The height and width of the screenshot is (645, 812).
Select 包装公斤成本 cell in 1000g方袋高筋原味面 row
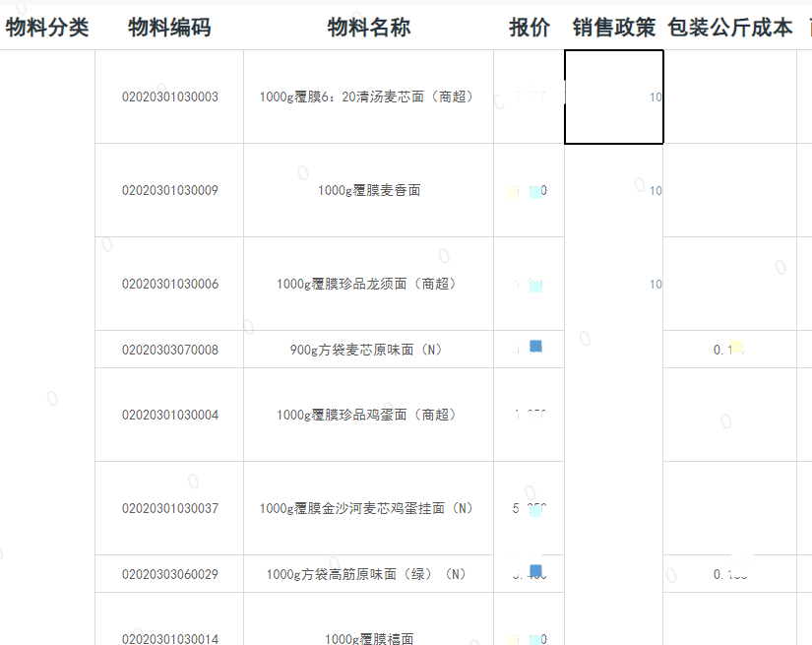(729, 574)
